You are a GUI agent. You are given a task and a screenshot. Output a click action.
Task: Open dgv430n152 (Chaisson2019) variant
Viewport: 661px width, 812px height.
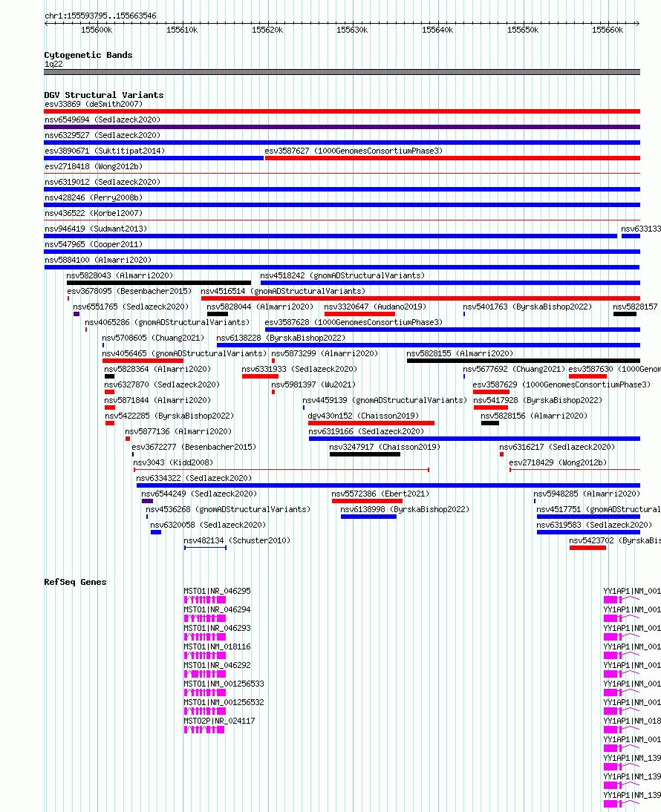coord(371,423)
